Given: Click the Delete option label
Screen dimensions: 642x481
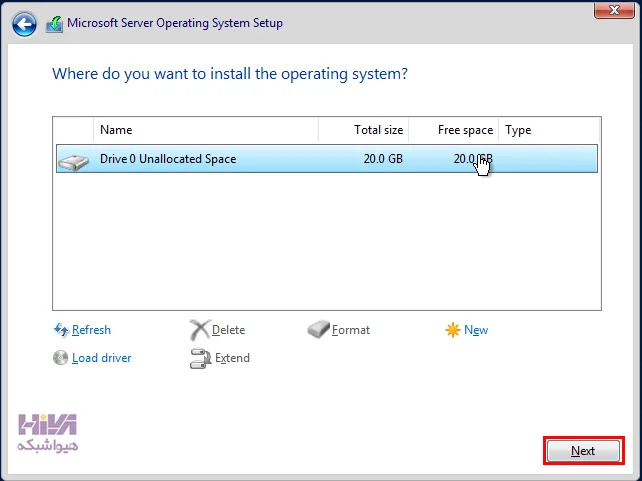Looking at the screenshot, I should coord(228,330).
